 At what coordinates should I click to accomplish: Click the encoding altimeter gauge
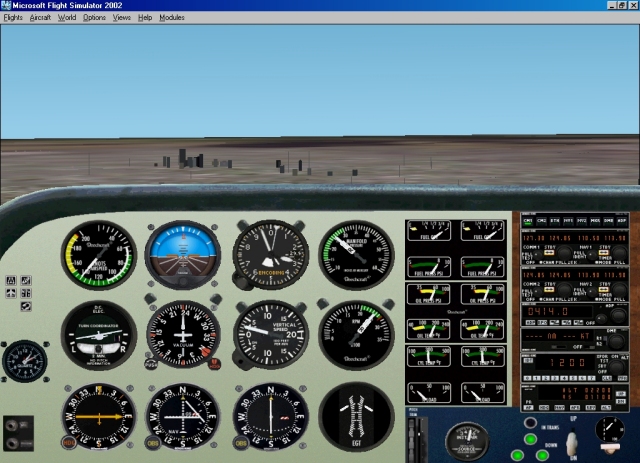pyautogui.click(x=270, y=255)
